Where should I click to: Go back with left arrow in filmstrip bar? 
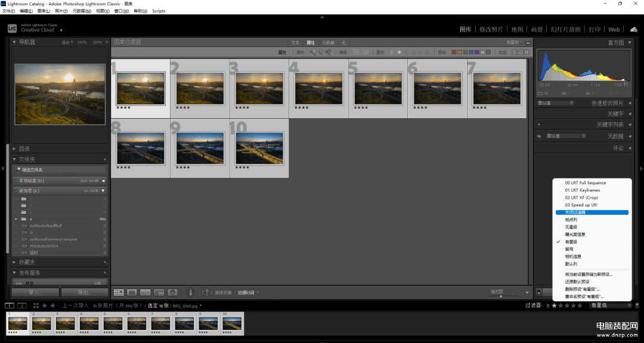pos(45,305)
